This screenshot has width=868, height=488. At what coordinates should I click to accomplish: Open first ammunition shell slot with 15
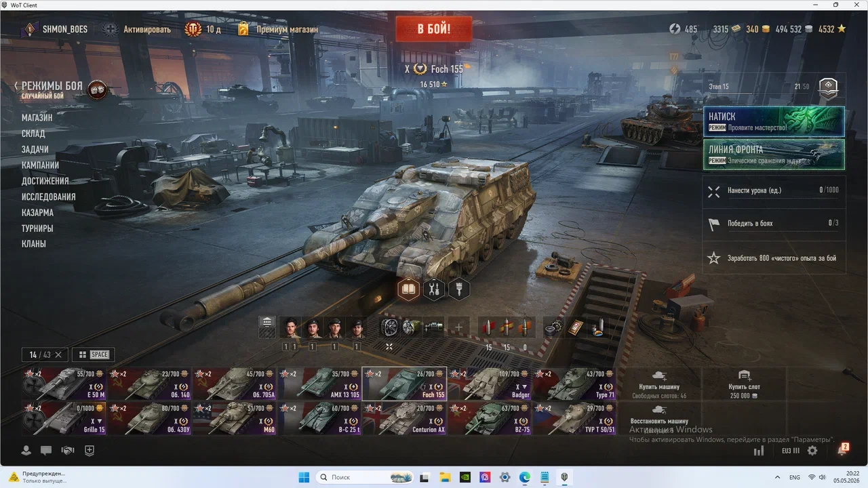click(488, 328)
